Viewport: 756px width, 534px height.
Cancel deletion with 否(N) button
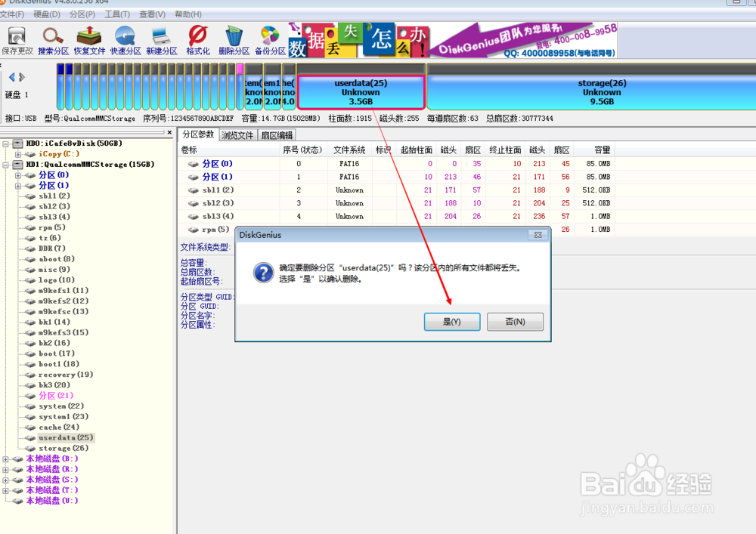[x=515, y=322]
